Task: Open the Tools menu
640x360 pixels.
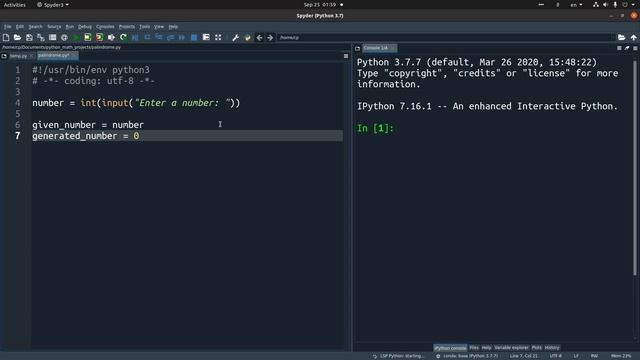Action: coord(144,27)
